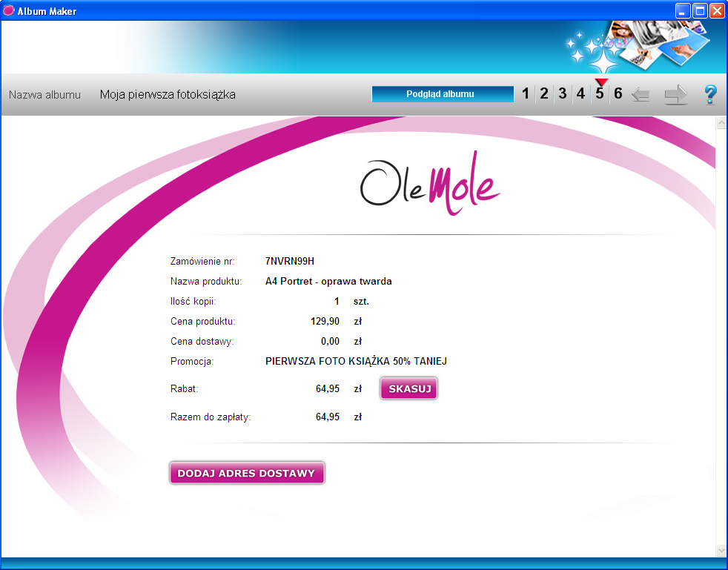Click the 'Zamówienie nr:' label
Viewport: 728px width, 570px height.
pos(202,262)
